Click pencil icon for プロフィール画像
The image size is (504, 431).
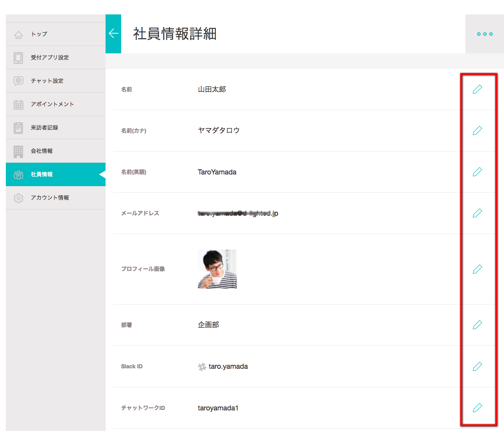(477, 269)
